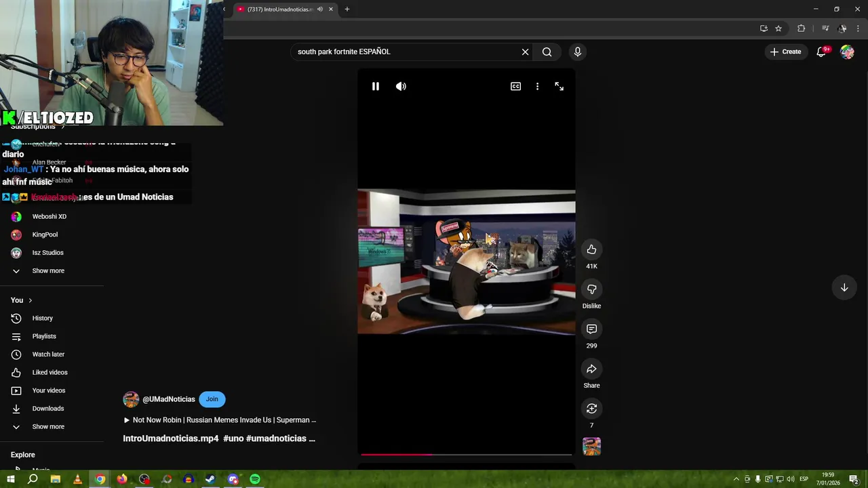This screenshot has width=868, height=488.
Task: Enter fullscreen on the Shorts player
Action: click(559, 86)
